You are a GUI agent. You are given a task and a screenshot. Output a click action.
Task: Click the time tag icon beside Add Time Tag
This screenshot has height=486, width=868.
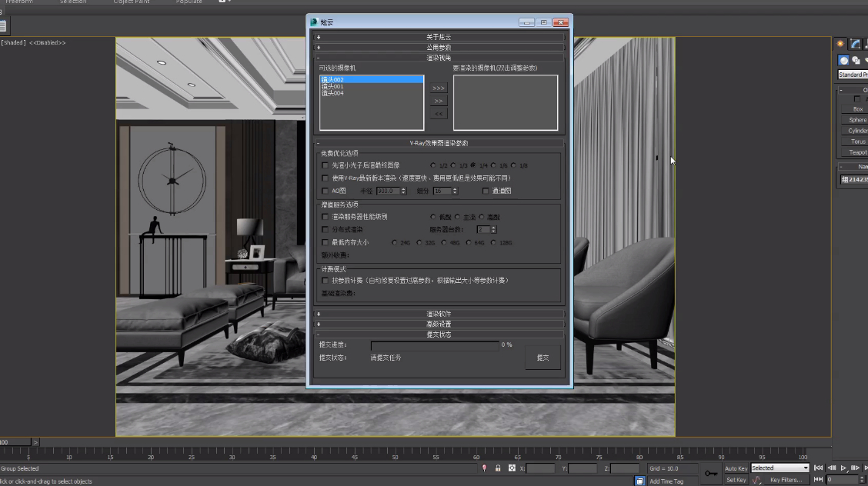[x=640, y=481]
